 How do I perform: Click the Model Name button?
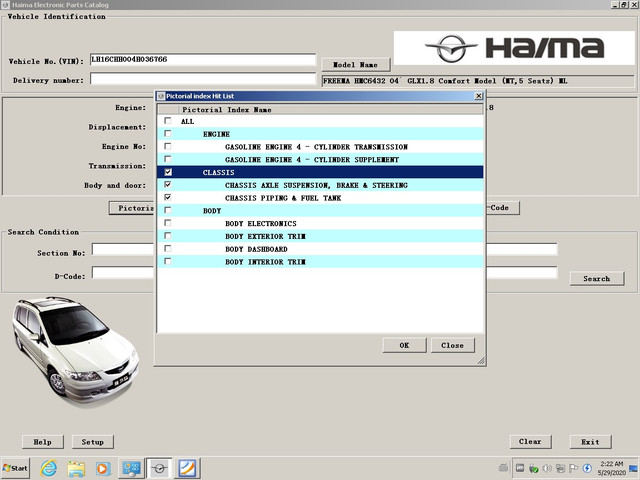tap(355, 64)
